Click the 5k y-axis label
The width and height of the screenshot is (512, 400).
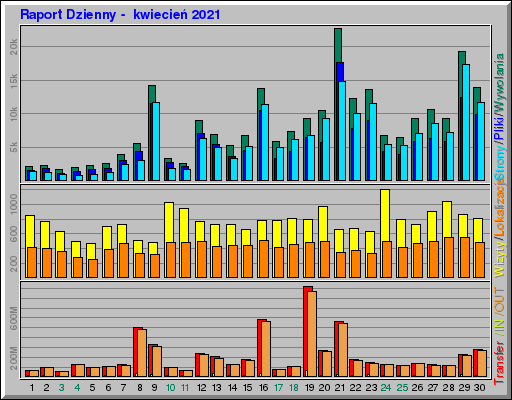coord(14,147)
